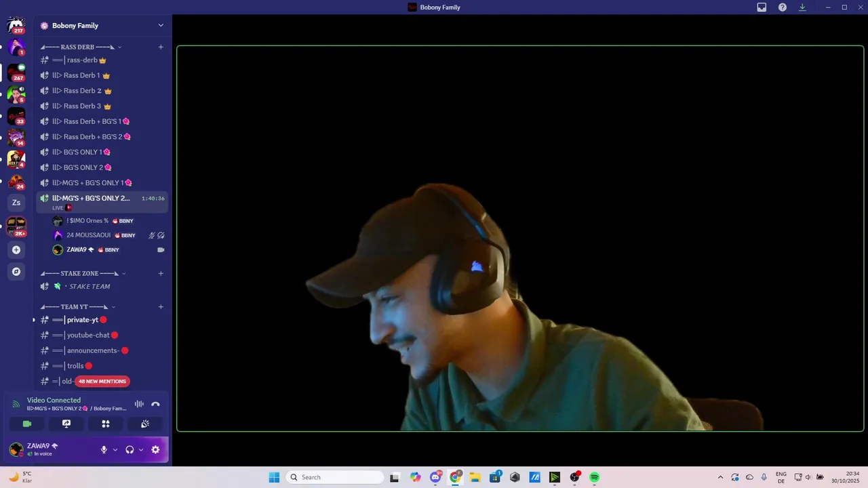Open the private-yt text channel

[x=102, y=320]
